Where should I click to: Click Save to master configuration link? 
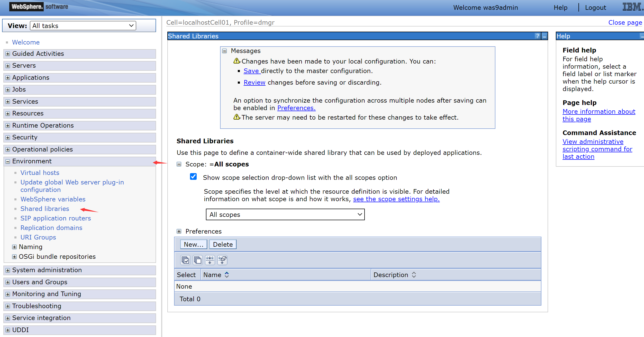coord(252,71)
